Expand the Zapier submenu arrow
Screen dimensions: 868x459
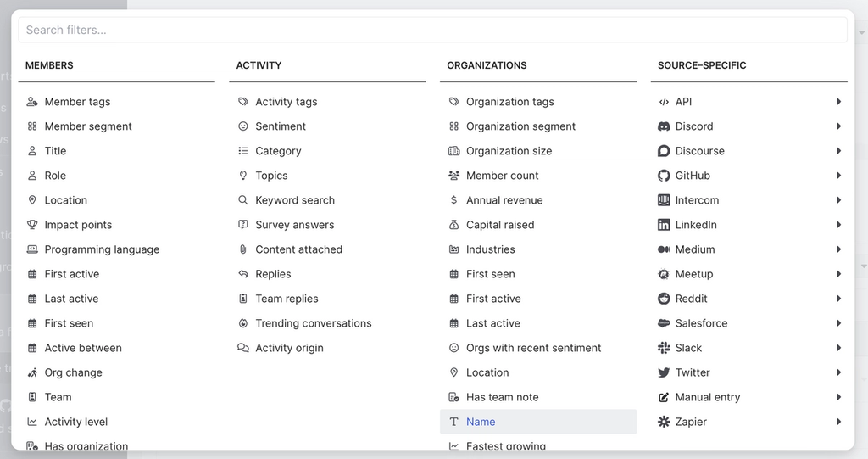(838, 422)
